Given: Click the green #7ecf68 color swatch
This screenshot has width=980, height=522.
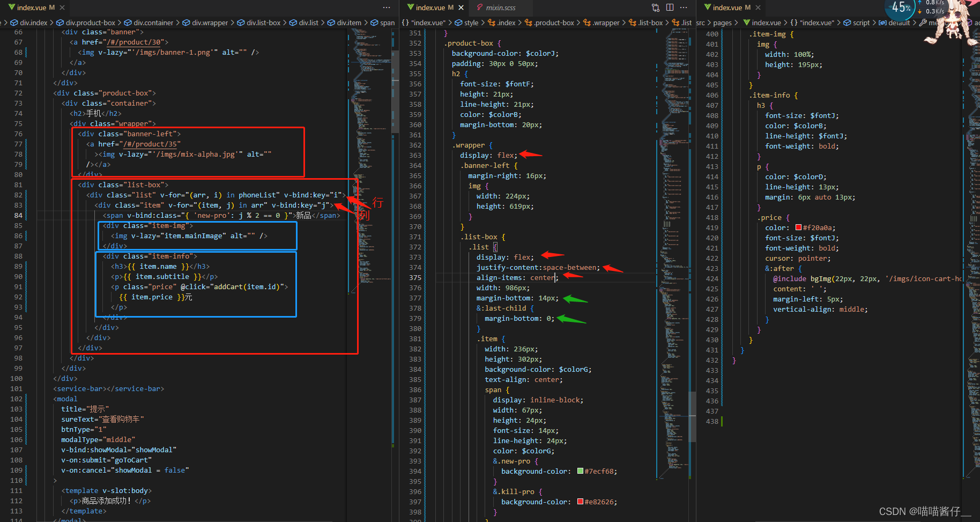Looking at the screenshot, I should (x=580, y=471).
